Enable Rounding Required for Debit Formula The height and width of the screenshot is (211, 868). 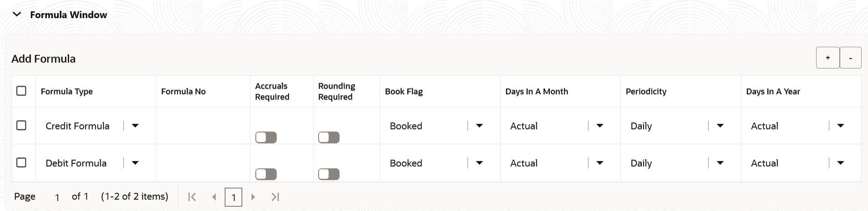[x=329, y=174]
